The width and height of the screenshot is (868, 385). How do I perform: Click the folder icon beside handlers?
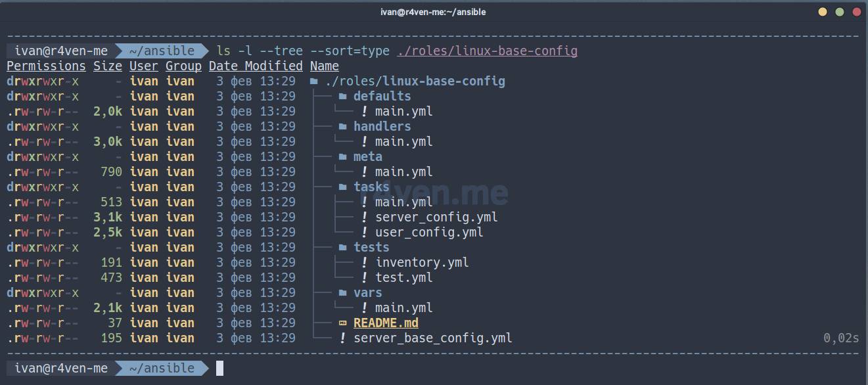pyautogui.click(x=342, y=127)
